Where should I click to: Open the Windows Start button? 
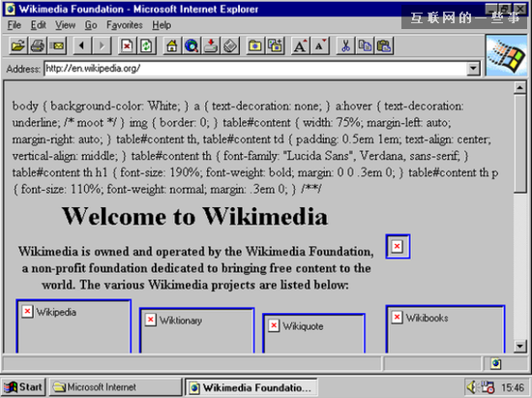point(23,387)
